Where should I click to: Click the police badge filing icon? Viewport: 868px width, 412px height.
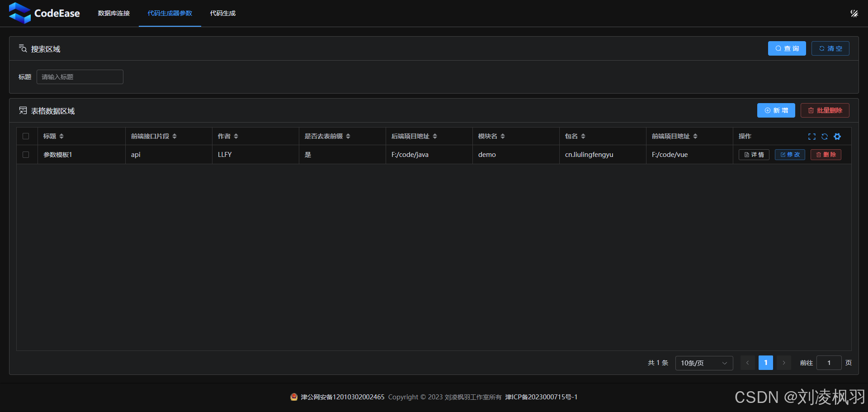[294, 397]
